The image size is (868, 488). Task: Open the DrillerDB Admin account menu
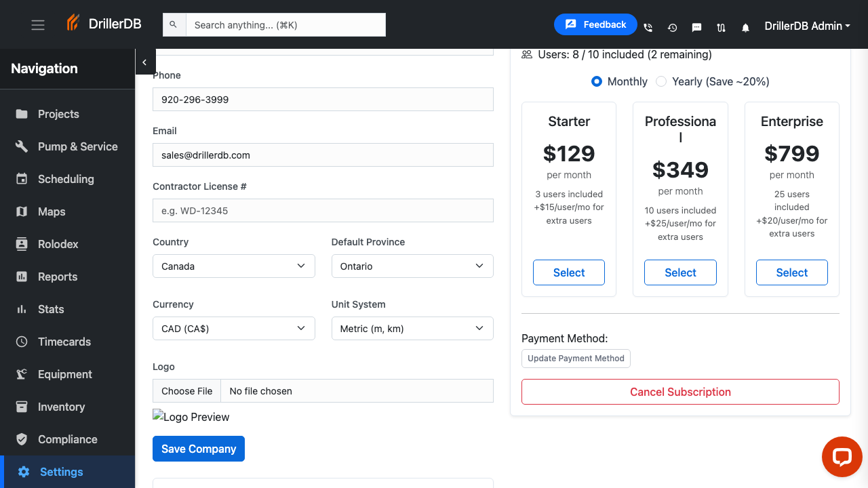point(807,26)
